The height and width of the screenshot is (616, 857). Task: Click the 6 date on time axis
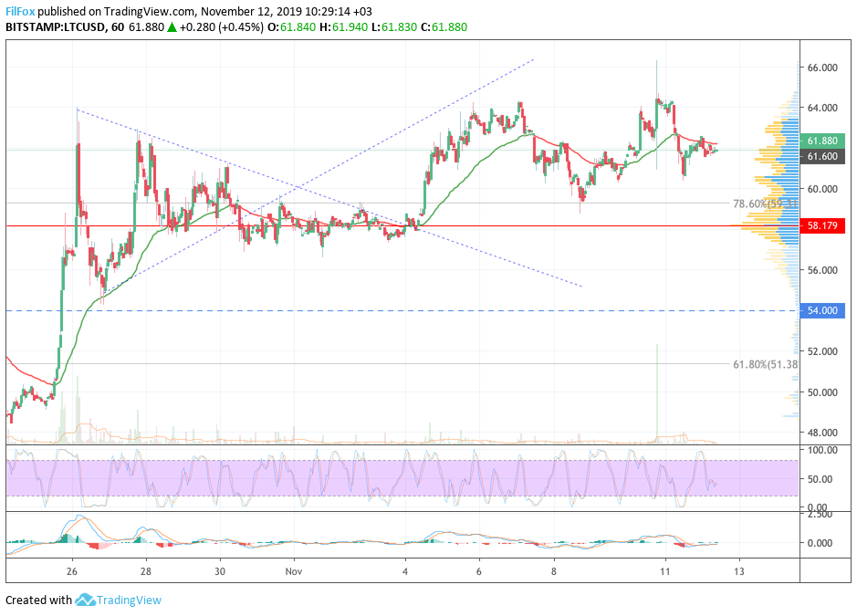click(x=479, y=571)
